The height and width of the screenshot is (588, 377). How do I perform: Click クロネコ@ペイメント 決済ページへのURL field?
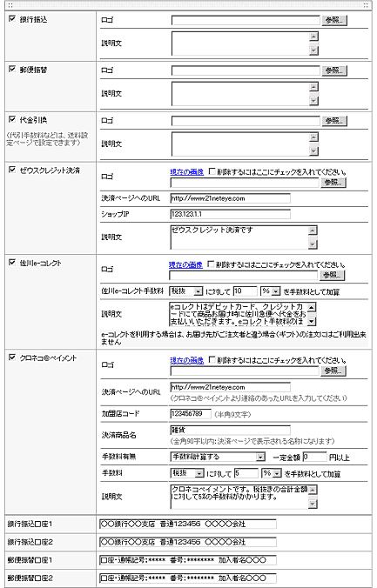pos(231,387)
